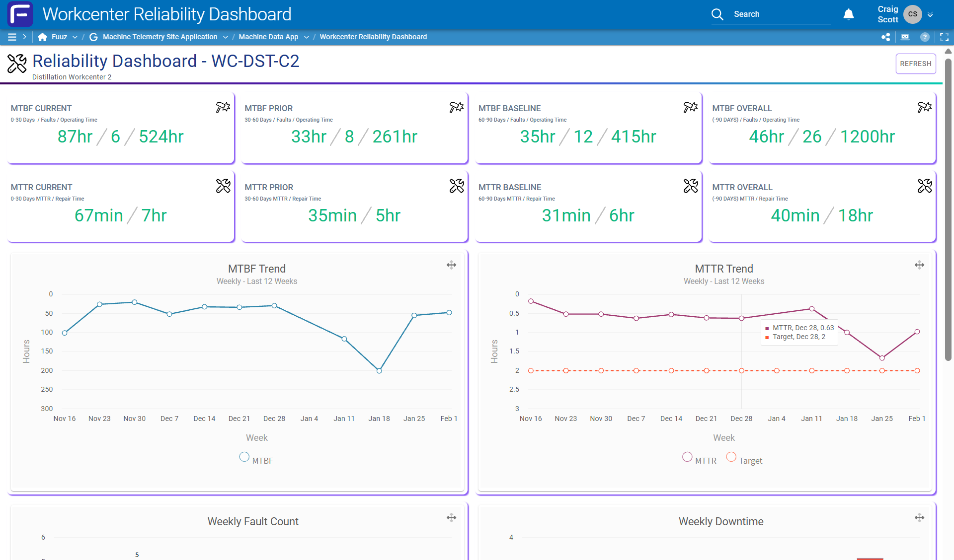Click the Dec 28 MTTR data point
Screen dimensions: 954x560
pyautogui.click(x=741, y=318)
